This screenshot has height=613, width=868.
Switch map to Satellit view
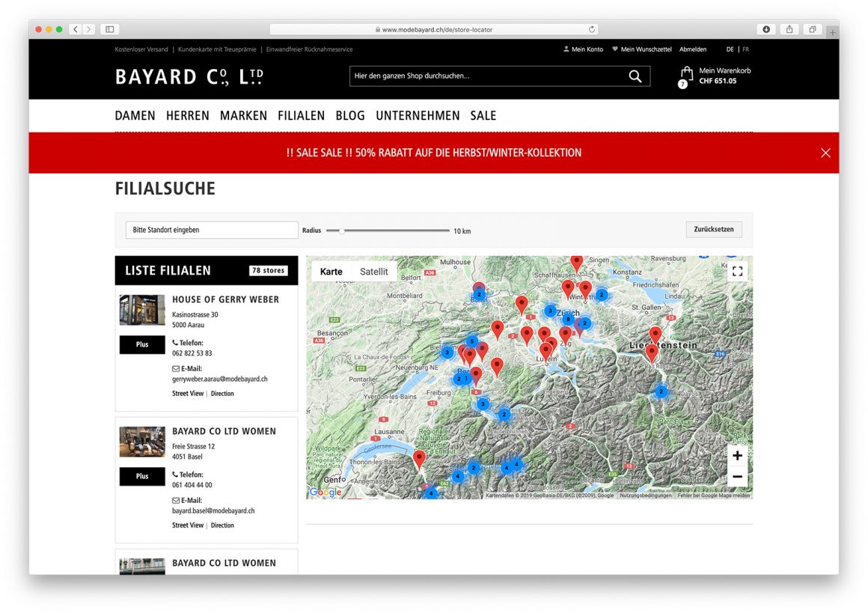(x=373, y=272)
